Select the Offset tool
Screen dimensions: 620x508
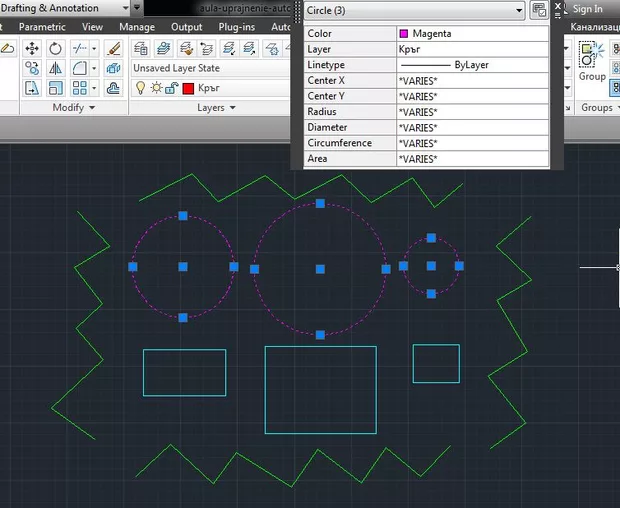point(113,88)
